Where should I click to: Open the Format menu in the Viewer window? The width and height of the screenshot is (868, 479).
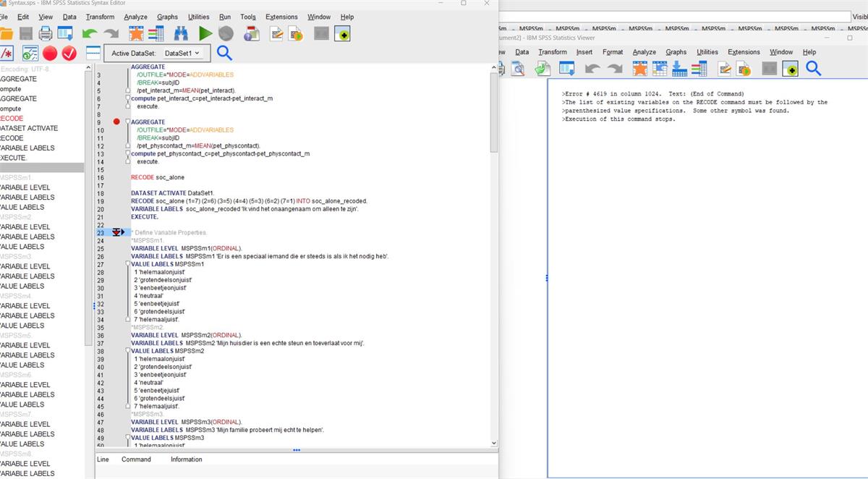pos(613,52)
